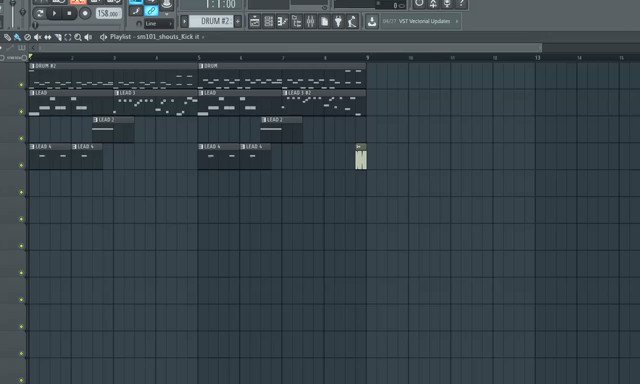Screen dimensions: 640x384
Task: Open the Channel rack step sequencer icon
Action: tap(269, 21)
